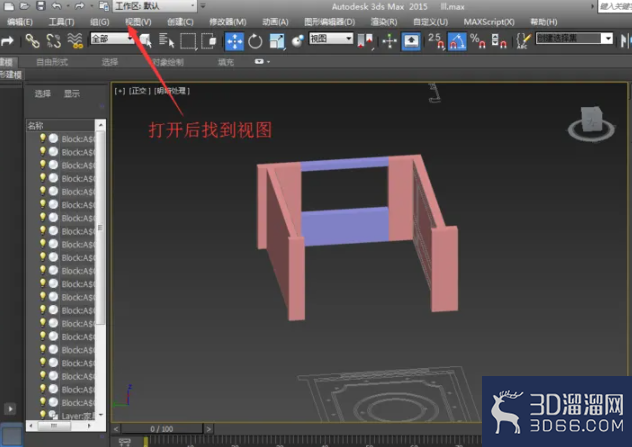This screenshot has width=632, height=447.
Task: Toggle light bulb of the Layer row
Action: (x=43, y=414)
